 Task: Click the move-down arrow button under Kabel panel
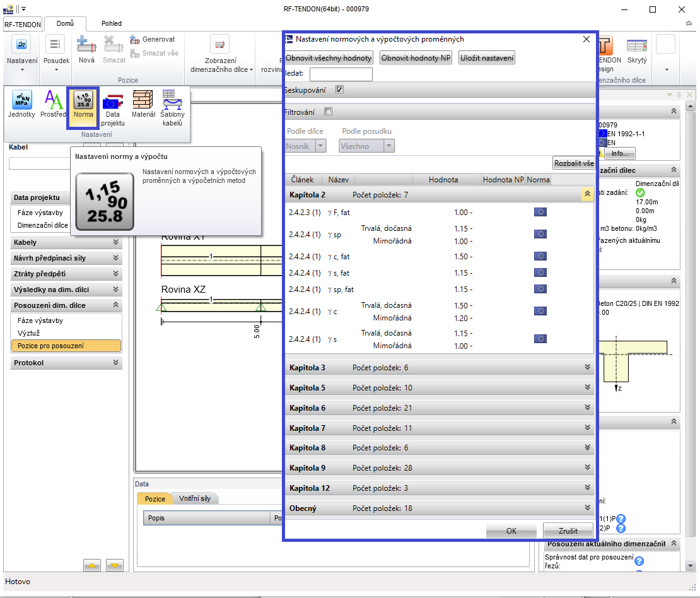point(115,565)
